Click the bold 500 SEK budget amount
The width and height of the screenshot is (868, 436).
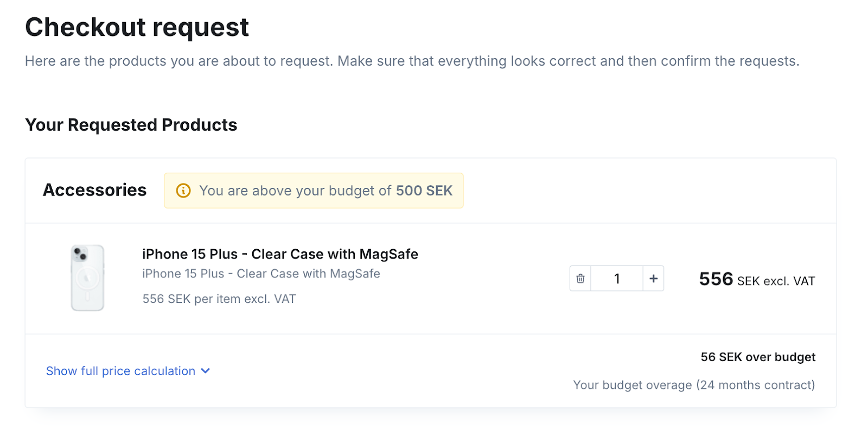tap(424, 191)
